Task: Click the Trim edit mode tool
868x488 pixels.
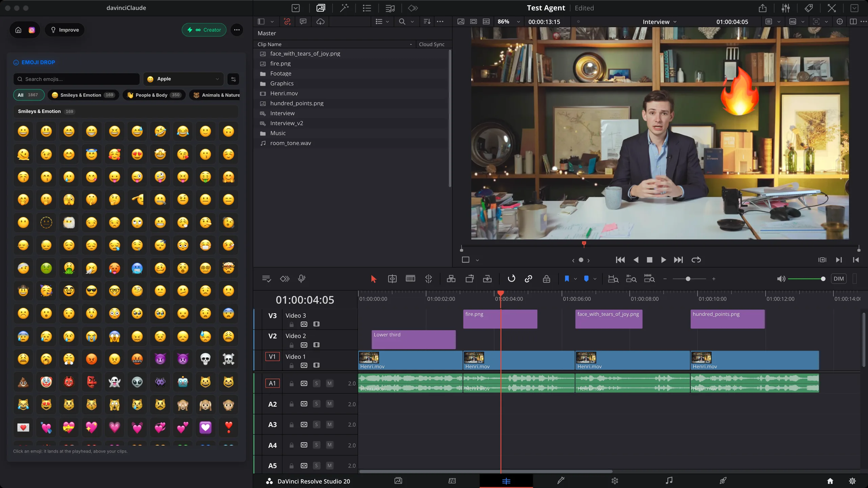Action: coord(392,279)
